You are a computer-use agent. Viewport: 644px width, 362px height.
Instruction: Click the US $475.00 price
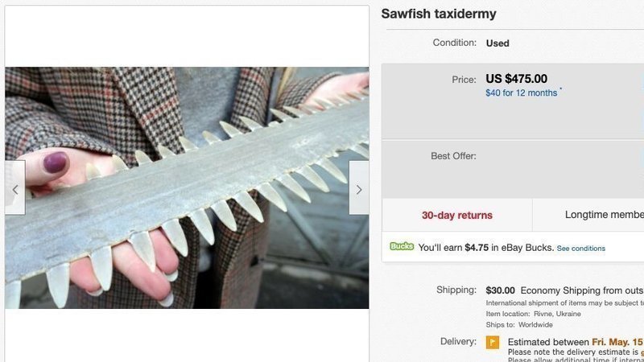[516, 78]
